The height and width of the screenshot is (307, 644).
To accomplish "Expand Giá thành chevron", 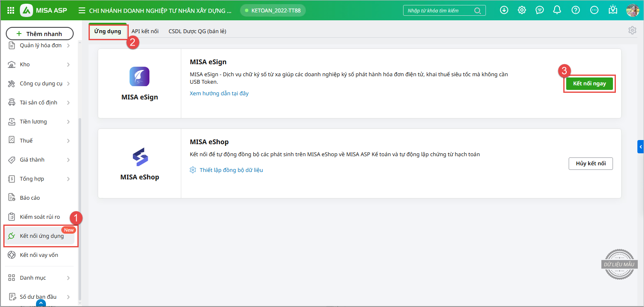I will tap(68, 160).
